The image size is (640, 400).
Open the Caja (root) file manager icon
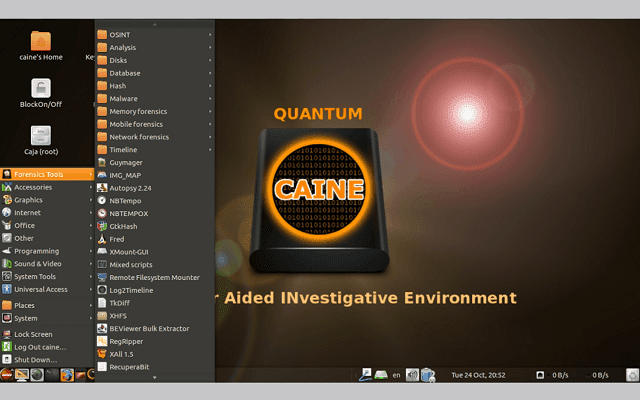pos(40,136)
